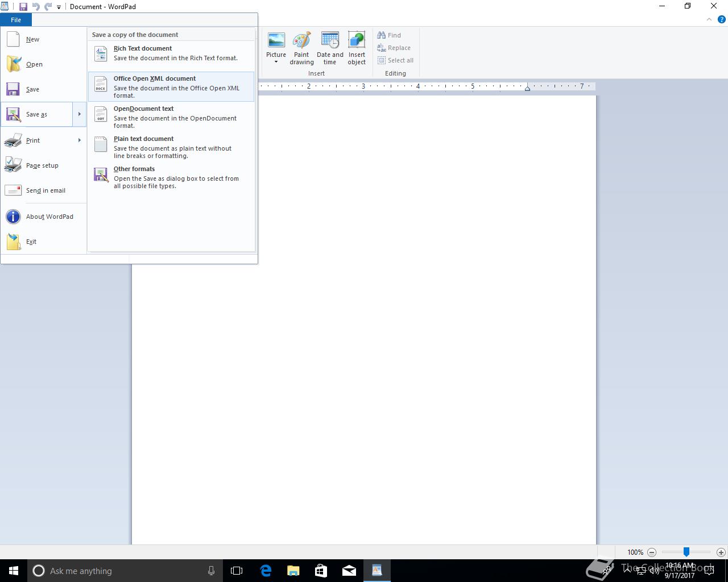Click the Save icon in Quick Access Toolbar
The width and height of the screenshot is (728, 582).
tap(23, 7)
